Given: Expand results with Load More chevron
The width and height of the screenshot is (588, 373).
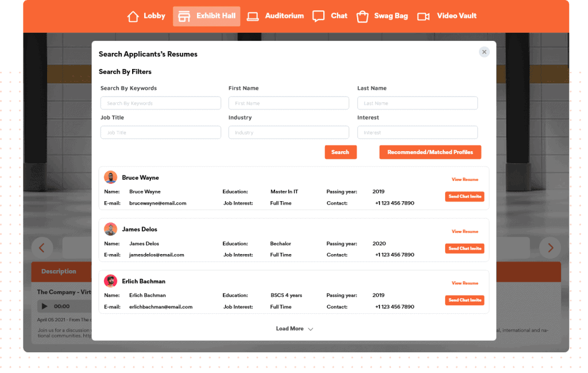Looking at the screenshot, I should 311,329.
